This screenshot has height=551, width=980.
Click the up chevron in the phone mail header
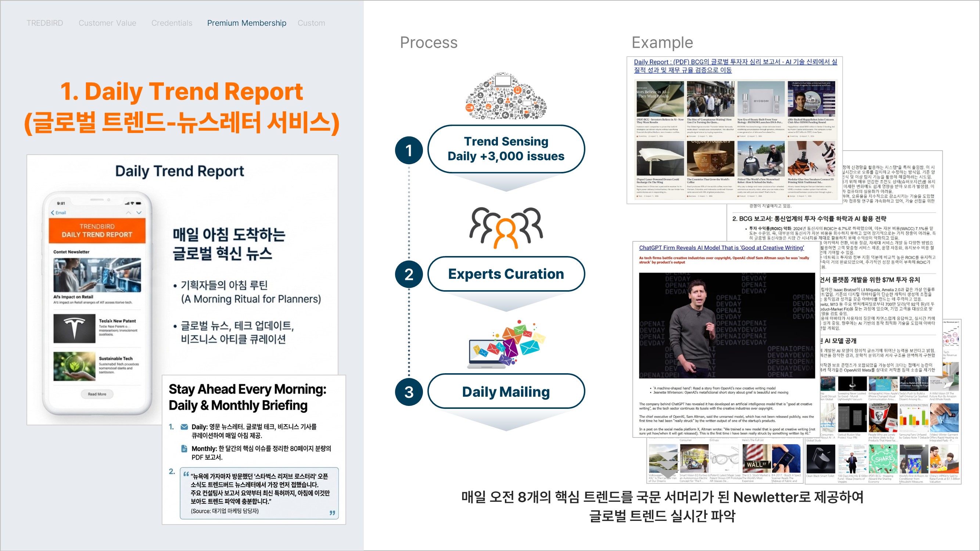click(129, 213)
